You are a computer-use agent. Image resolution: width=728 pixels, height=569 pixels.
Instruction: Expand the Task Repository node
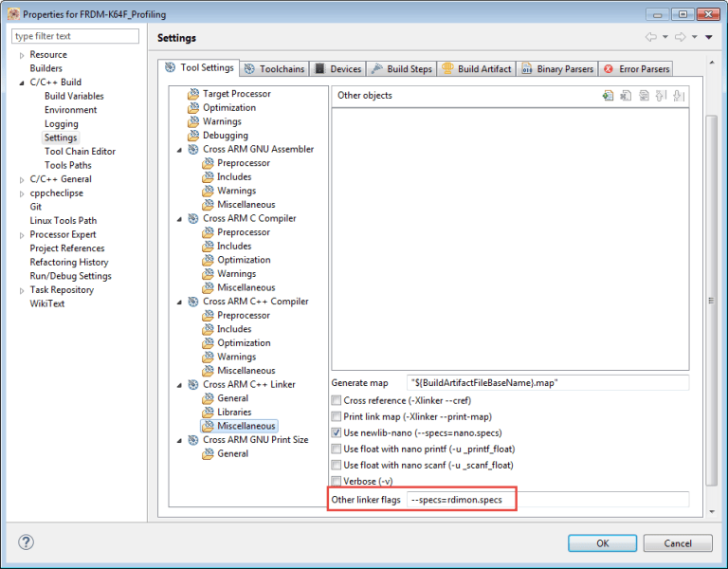pos(22,291)
